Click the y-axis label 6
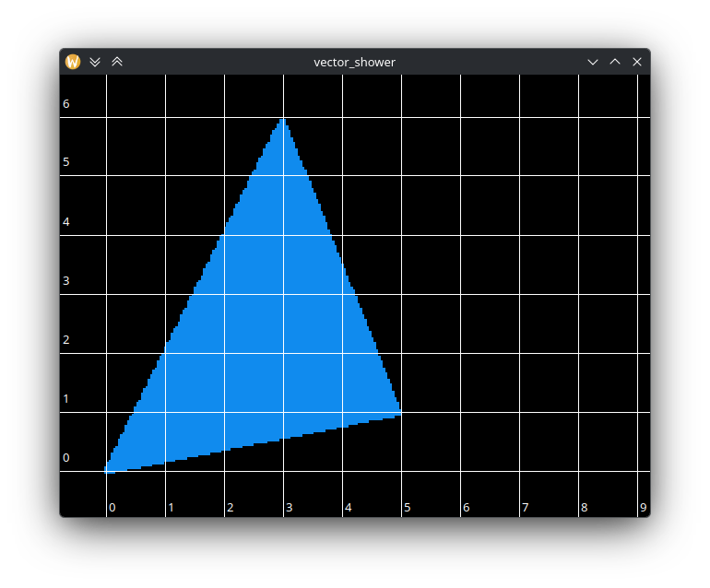Image resolution: width=710 pixels, height=588 pixels. 66,103
